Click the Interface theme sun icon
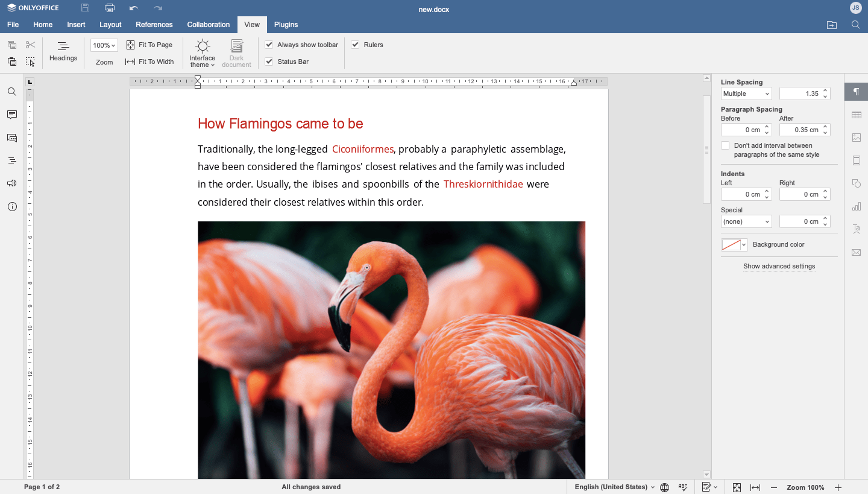 point(203,46)
